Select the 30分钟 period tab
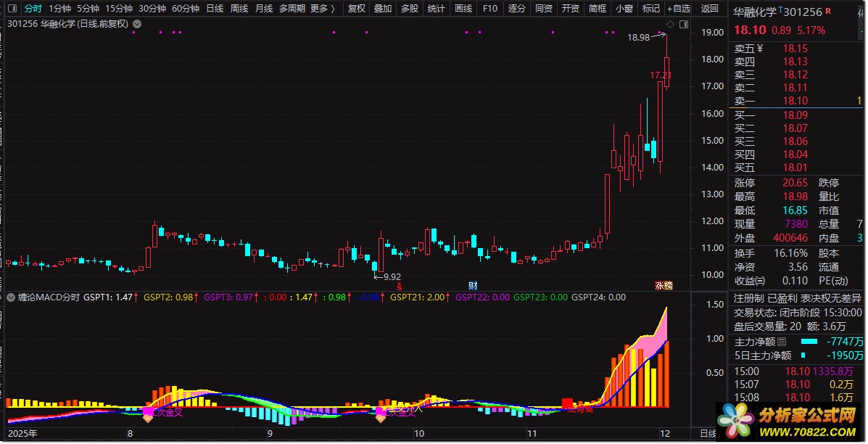Viewport: 868px width, 444px height. pos(152,8)
